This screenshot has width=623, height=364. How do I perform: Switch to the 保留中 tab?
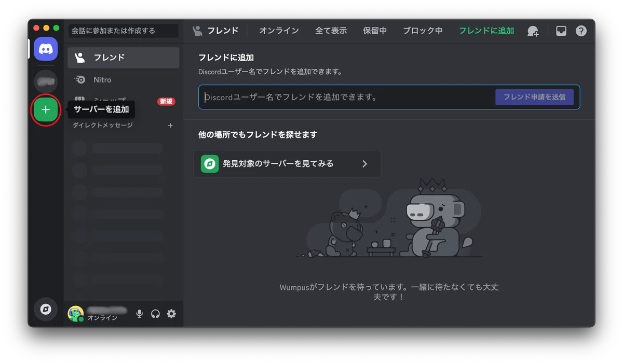pos(375,31)
